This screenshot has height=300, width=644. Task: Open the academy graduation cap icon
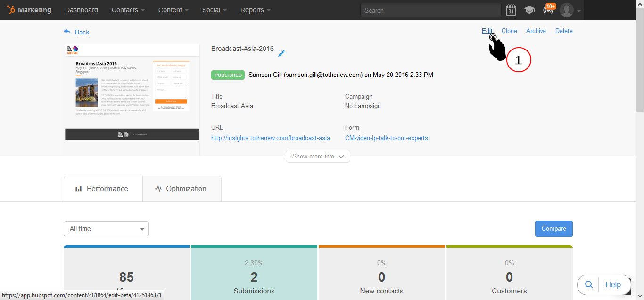point(529,10)
